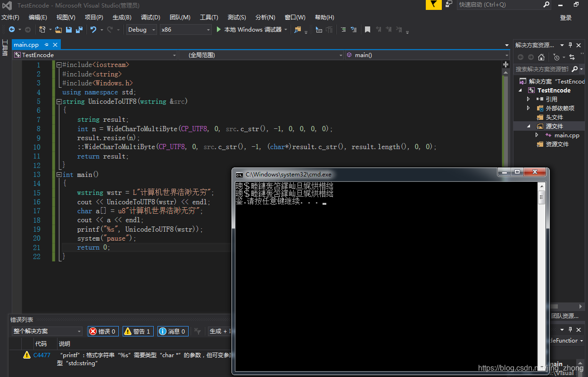The height and width of the screenshot is (377, 588).
Task: Click the Save All disks icon
Action: (x=79, y=29)
